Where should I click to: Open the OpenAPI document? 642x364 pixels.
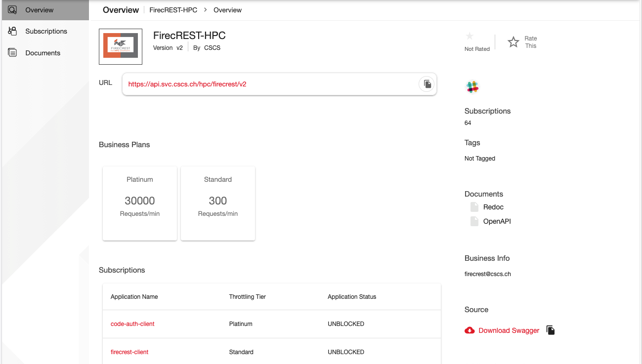(x=497, y=221)
